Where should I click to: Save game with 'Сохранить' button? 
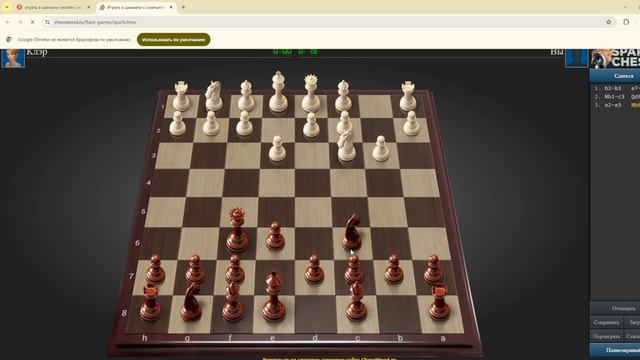tap(606, 322)
